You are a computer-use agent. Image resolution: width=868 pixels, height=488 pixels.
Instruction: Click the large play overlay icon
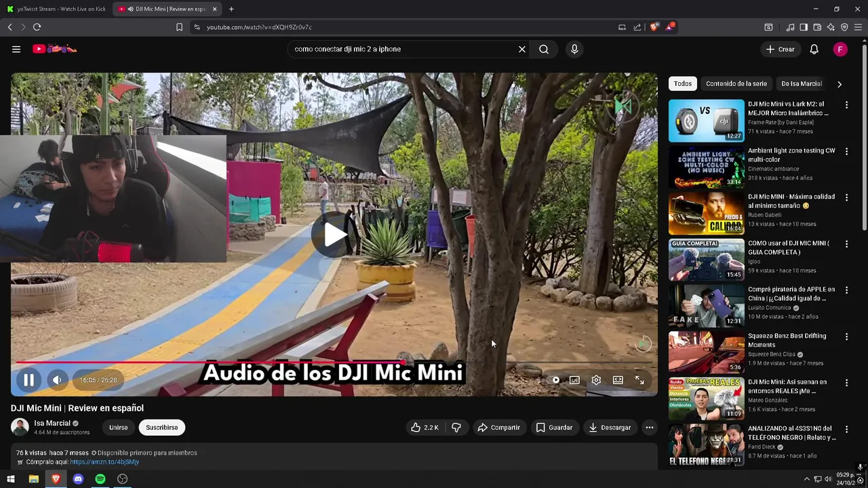pos(334,235)
